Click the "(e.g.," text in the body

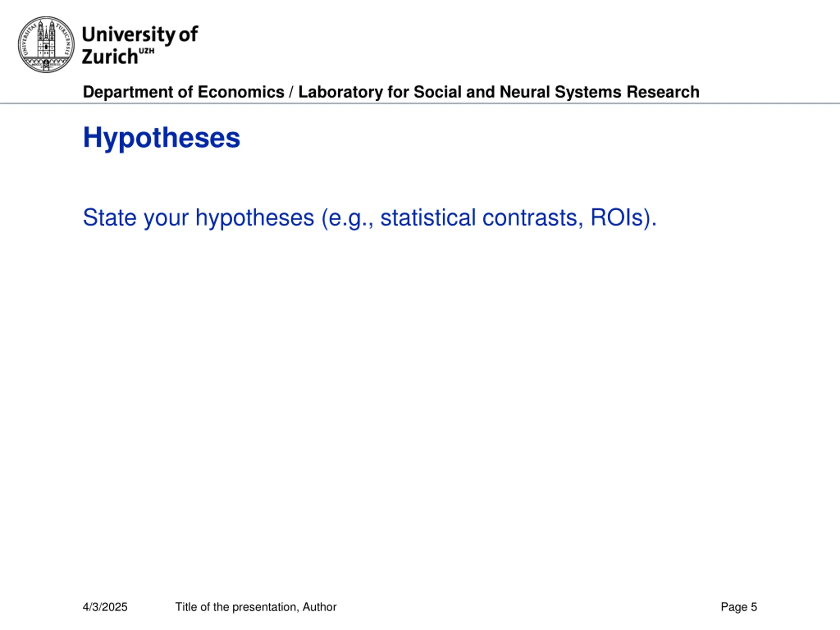(x=347, y=218)
